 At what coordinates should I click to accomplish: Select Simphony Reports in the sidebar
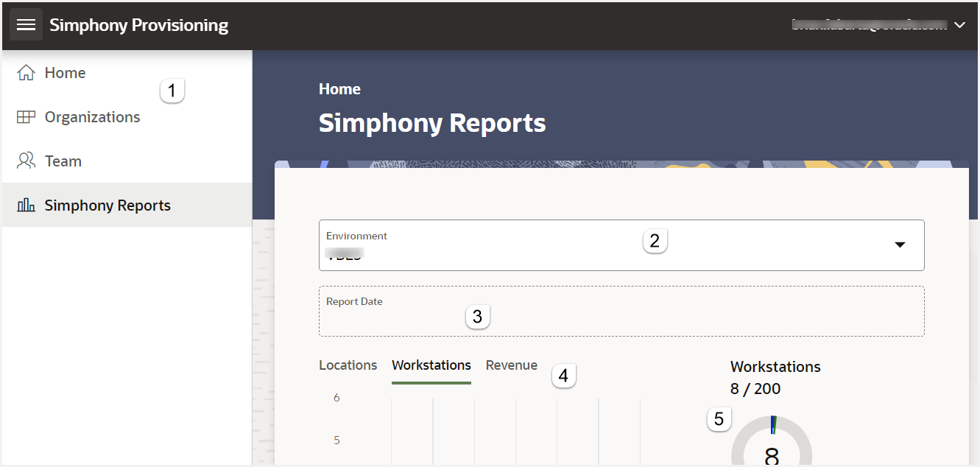pos(127,205)
